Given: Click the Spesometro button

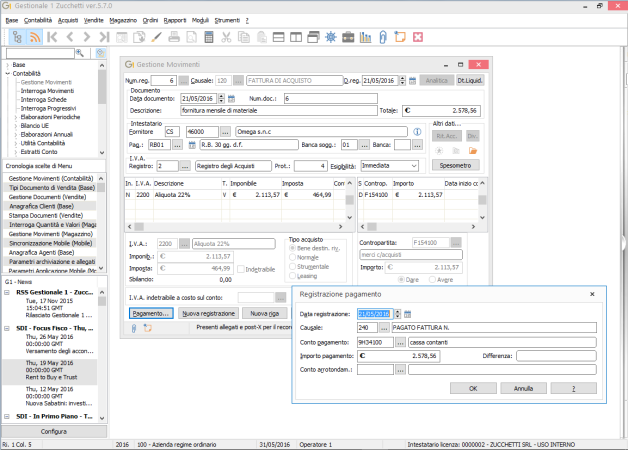Looking at the screenshot, I should [x=455, y=165].
